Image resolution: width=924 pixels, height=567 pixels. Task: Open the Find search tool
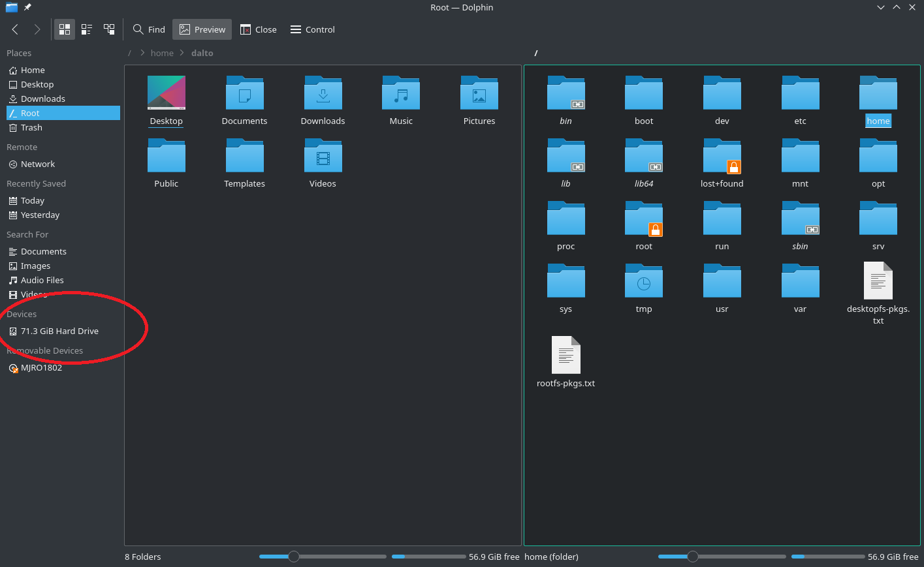pos(149,29)
